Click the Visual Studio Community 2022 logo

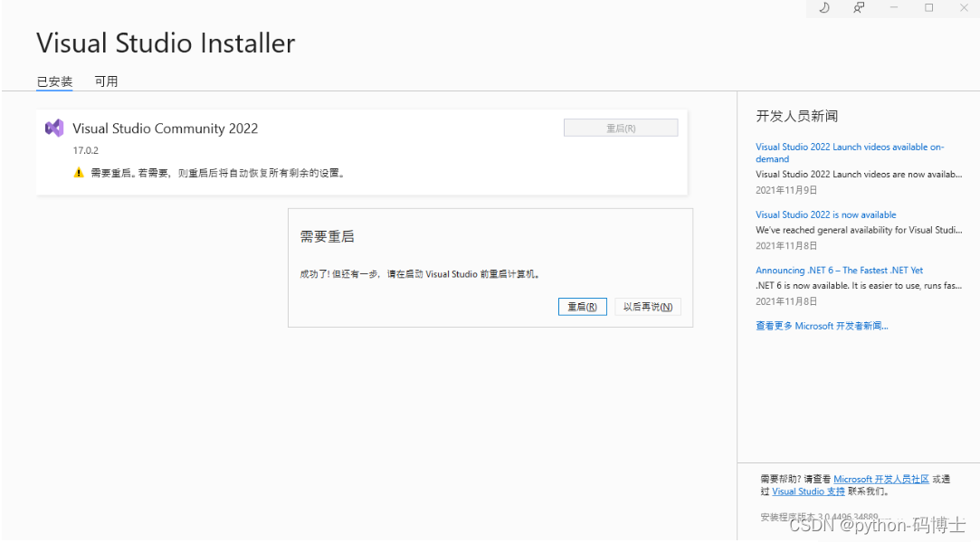click(54, 129)
